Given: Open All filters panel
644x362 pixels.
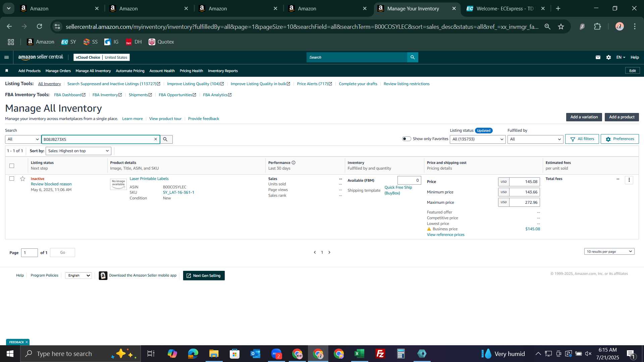Looking at the screenshot, I should click(582, 139).
